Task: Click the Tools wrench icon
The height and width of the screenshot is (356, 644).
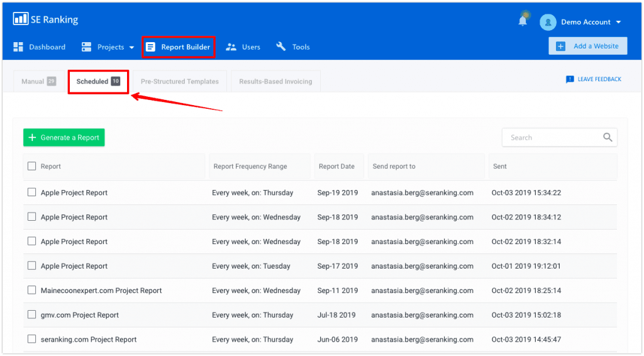Action: point(281,47)
